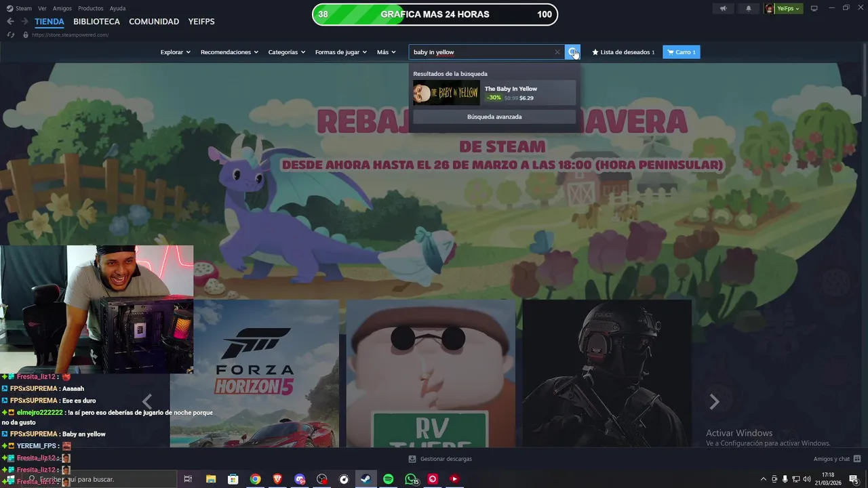Open Windows Task View
Viewport: 868px width, 488px height.
188,479
